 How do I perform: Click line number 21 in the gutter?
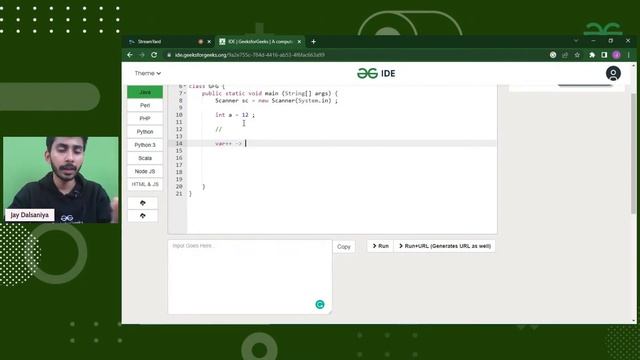pyautogui.click(x=179, y=193)
